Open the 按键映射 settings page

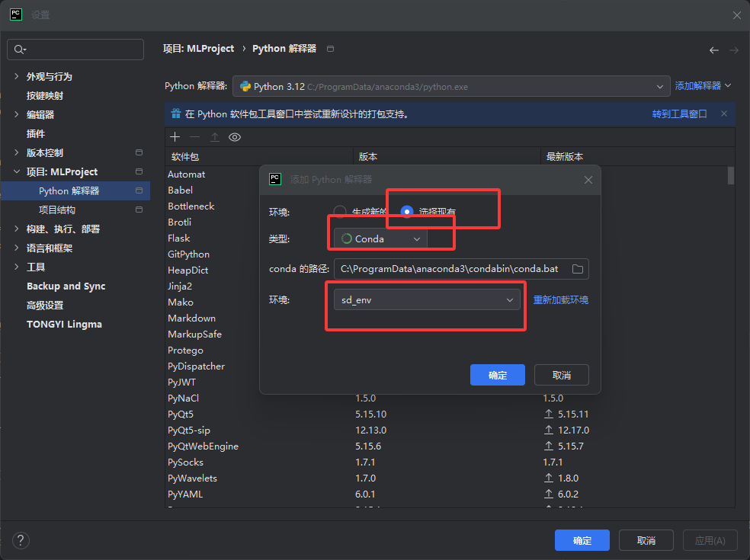tap(45, 96)
